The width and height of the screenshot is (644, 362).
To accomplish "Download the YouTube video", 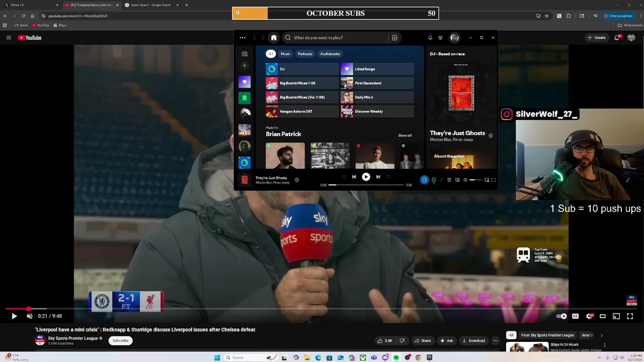I will (473, 341).
